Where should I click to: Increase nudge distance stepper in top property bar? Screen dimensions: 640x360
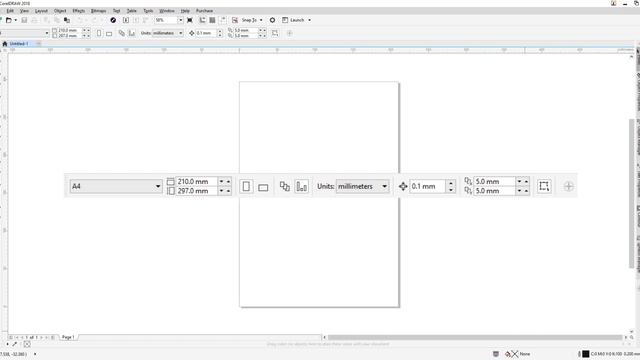click(220, 31)
